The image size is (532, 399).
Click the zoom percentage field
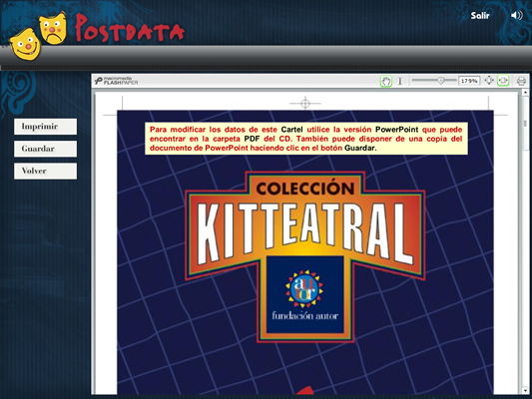[x=469, y=81]
